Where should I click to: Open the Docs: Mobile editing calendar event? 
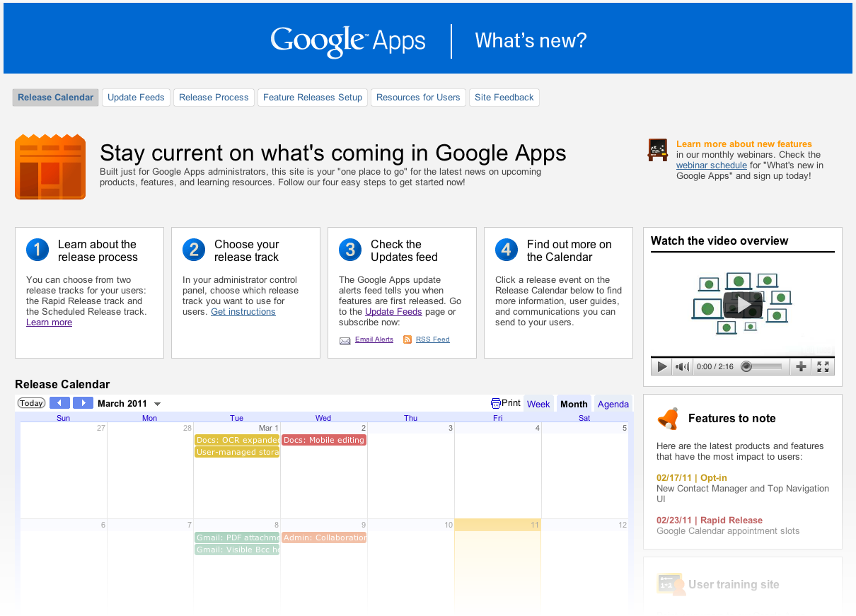(324, 440)
